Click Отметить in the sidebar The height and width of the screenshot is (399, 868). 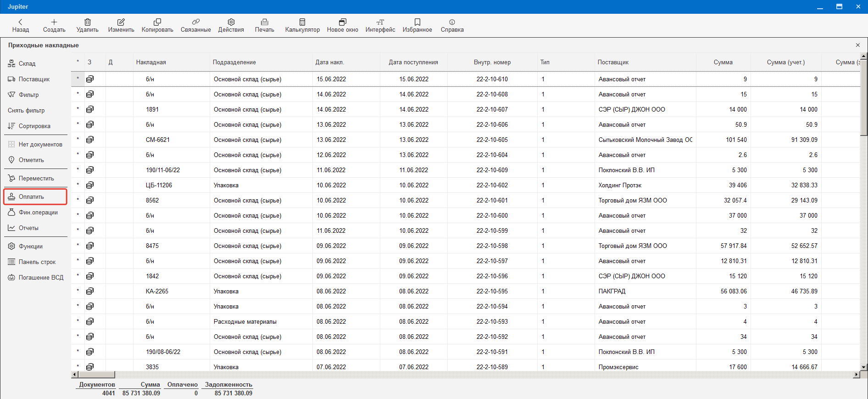26,160
